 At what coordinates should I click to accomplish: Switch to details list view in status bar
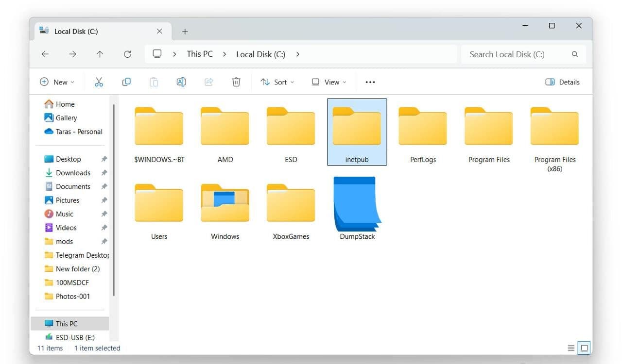570,347
